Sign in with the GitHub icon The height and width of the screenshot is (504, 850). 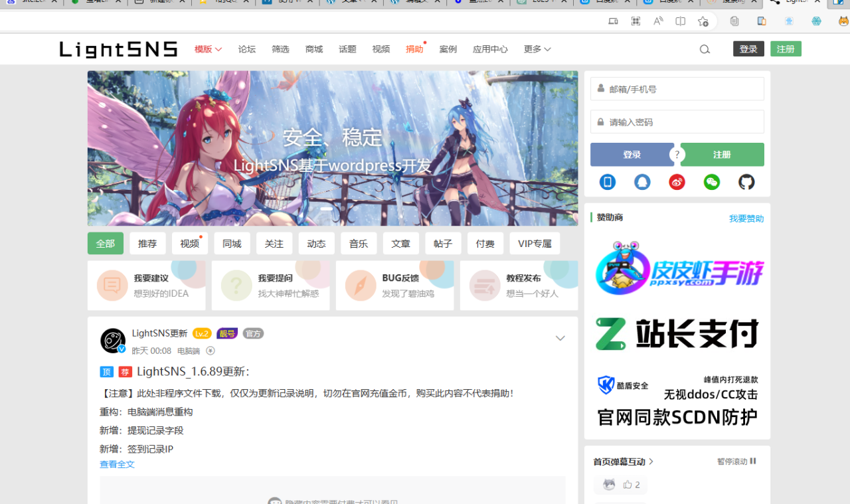746,182
